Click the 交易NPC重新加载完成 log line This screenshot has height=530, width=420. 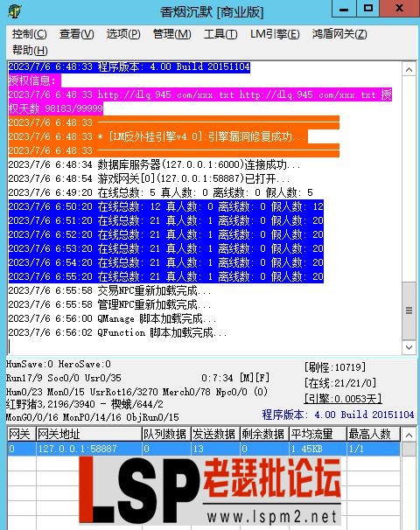(109, 290)
